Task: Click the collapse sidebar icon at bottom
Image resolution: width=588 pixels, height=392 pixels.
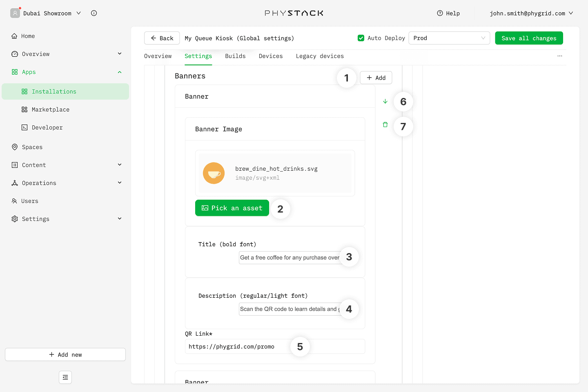Action: (x=65, y=377)
